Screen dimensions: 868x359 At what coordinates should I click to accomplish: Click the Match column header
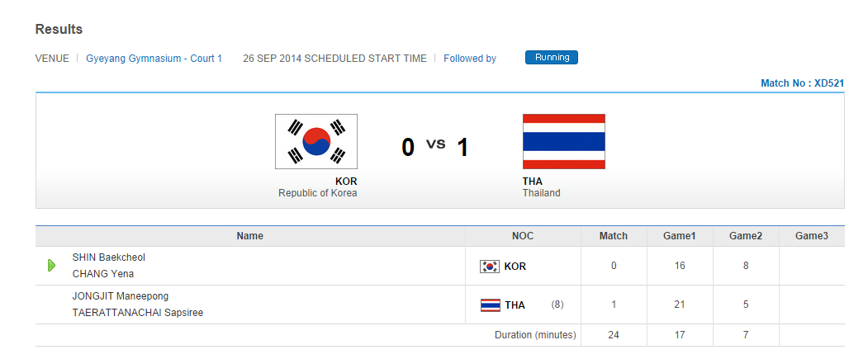(613, 236)
